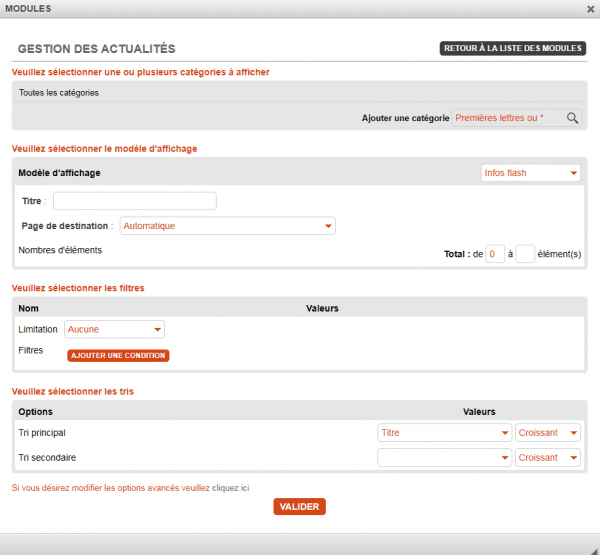Click the Options column header in sorting table

pyautogui.click(x=36, y=412)
